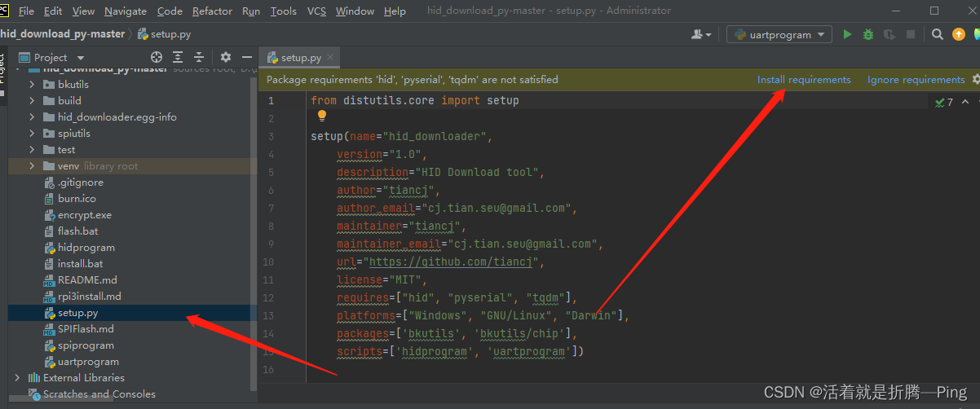Click hid_download_py-master breadcrumb

point(63,34)
